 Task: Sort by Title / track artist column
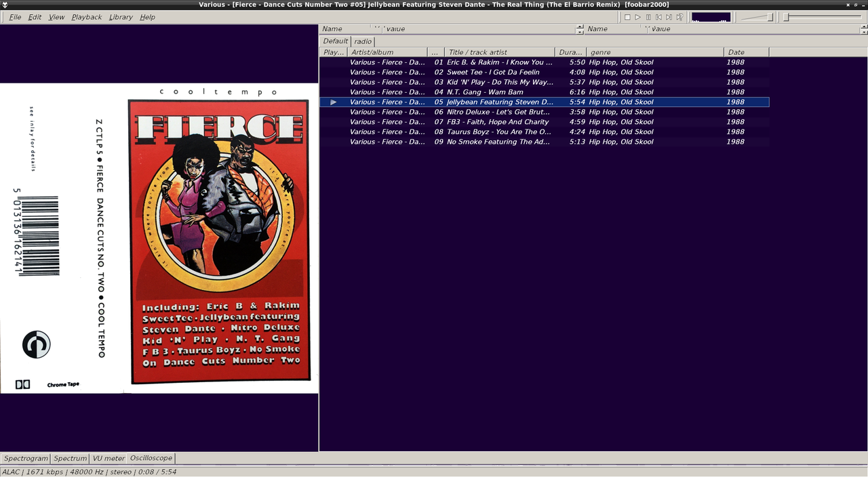tap(500, 52)
